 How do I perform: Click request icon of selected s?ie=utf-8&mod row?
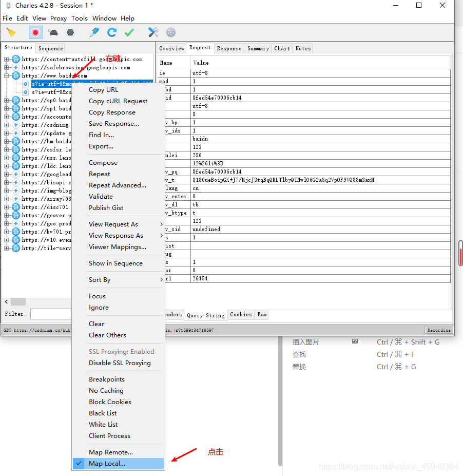point(26,84)
